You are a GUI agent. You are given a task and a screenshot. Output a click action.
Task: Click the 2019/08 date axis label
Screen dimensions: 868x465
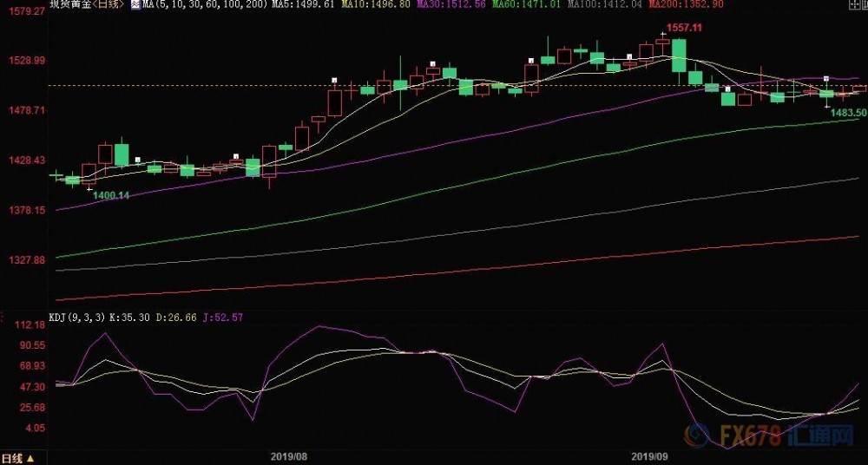tap(288, 458)
